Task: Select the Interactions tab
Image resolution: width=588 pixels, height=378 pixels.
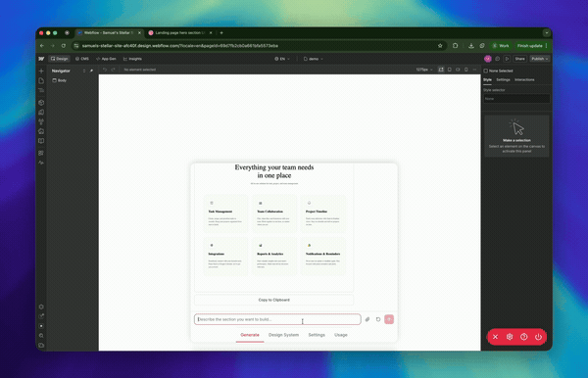Action: (x=524, y=79)
